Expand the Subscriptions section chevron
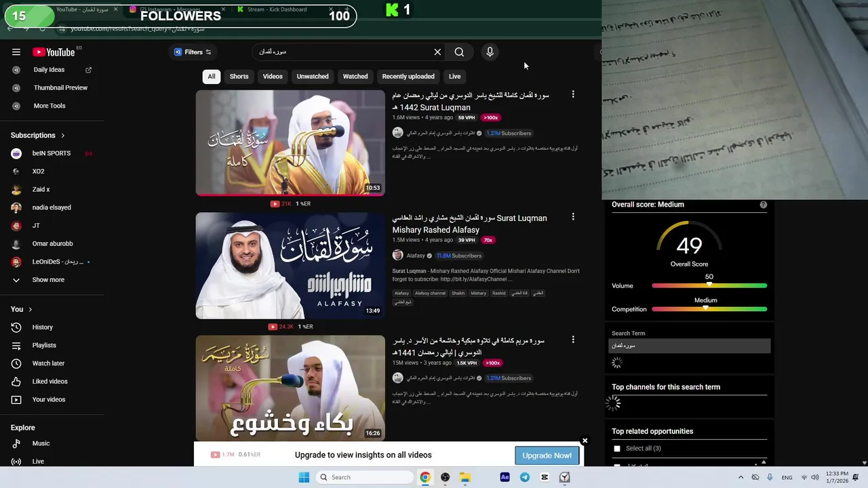Image resolution: width=868 pixels, height=488 pixels. tap(63, 136)
